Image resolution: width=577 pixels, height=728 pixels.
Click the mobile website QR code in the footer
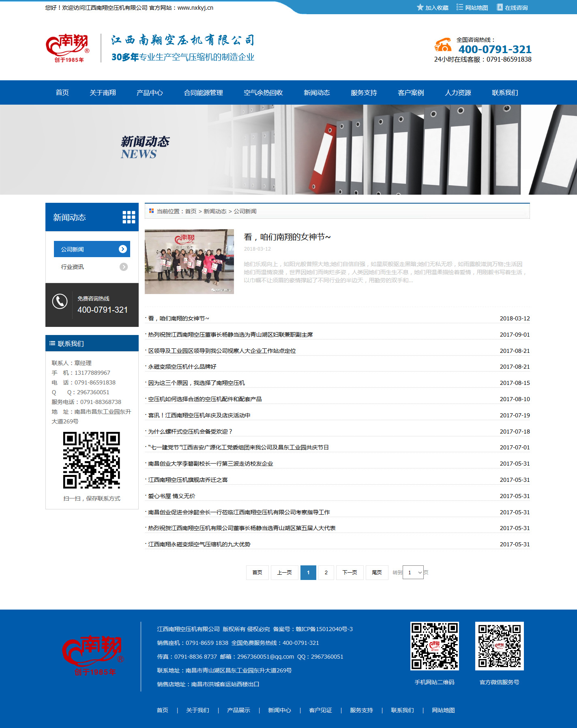click(434, 646)
